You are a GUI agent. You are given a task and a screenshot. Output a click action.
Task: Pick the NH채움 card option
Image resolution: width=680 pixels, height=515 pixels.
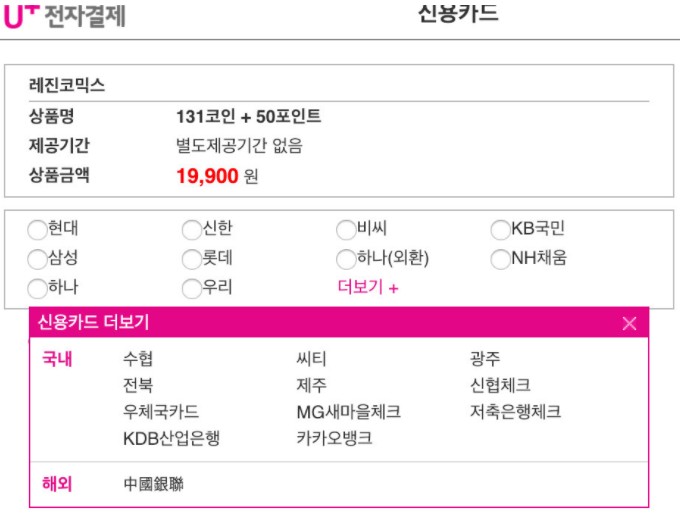click(501, 260)
